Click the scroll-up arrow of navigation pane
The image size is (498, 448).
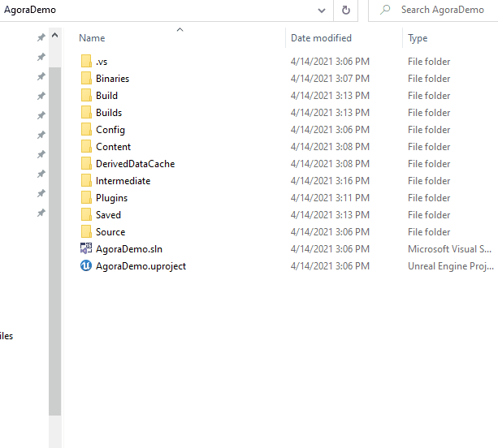[55, 35]
